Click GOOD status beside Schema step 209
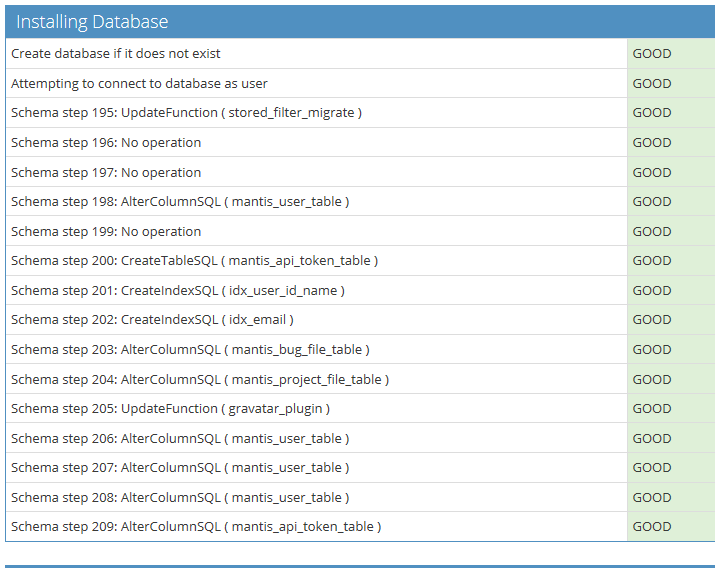Screen dimensions: 715x568 pyautogui.click(x=652, y=527)
